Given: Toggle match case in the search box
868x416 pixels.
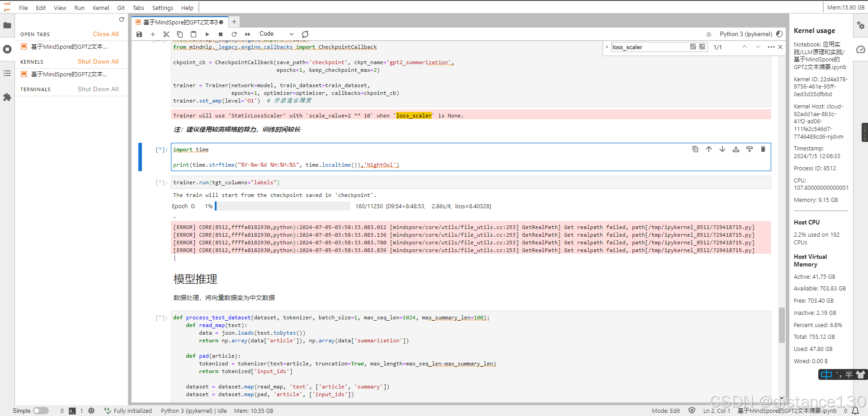Looking at the screenshot, I should pos(693,47).
